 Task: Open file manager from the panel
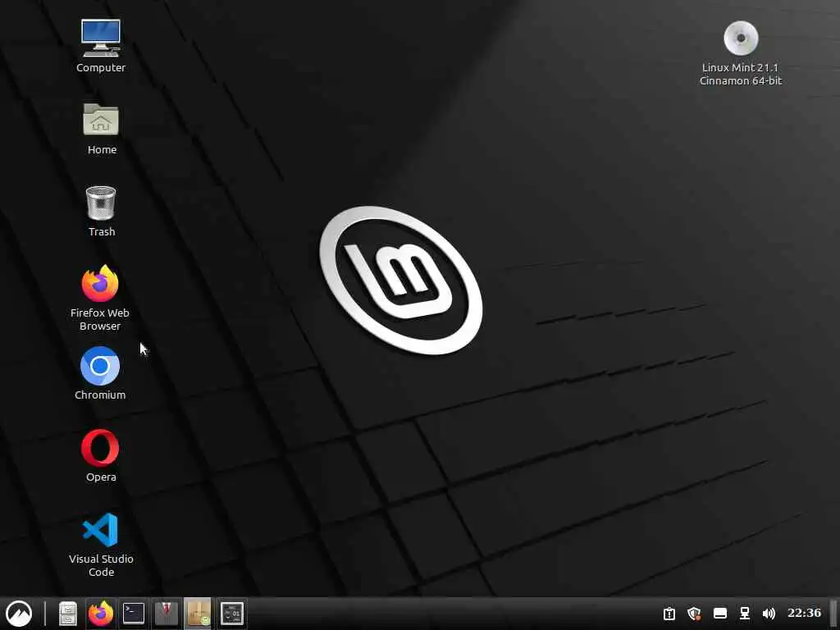(68, 614)
